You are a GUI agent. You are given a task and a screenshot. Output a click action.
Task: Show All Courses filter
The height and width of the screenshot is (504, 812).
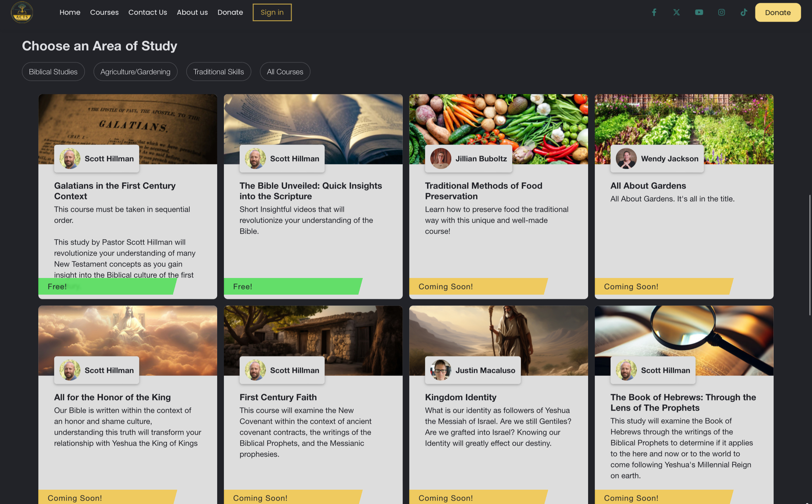point(285,72)
